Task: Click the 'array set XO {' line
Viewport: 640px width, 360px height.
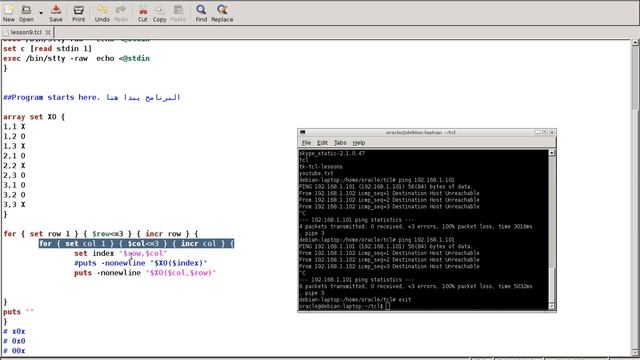Action: pyautogui.click(x=34, y=117)
